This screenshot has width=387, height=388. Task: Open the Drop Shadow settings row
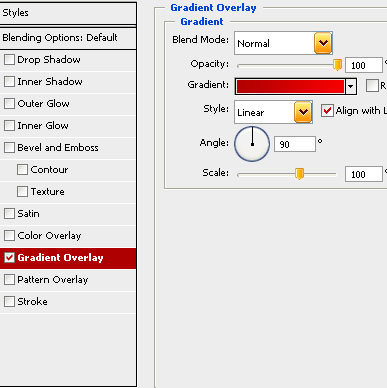(x=68, y=60)
